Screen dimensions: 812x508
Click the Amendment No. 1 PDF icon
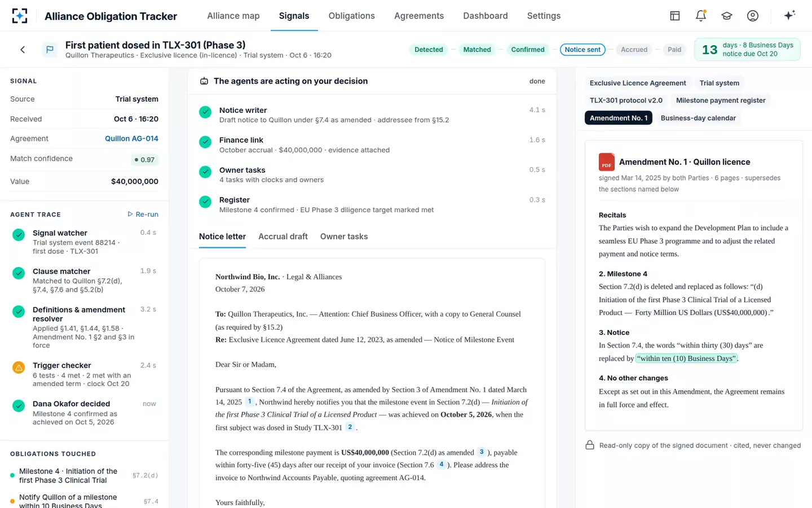click(x=607, y=162)
